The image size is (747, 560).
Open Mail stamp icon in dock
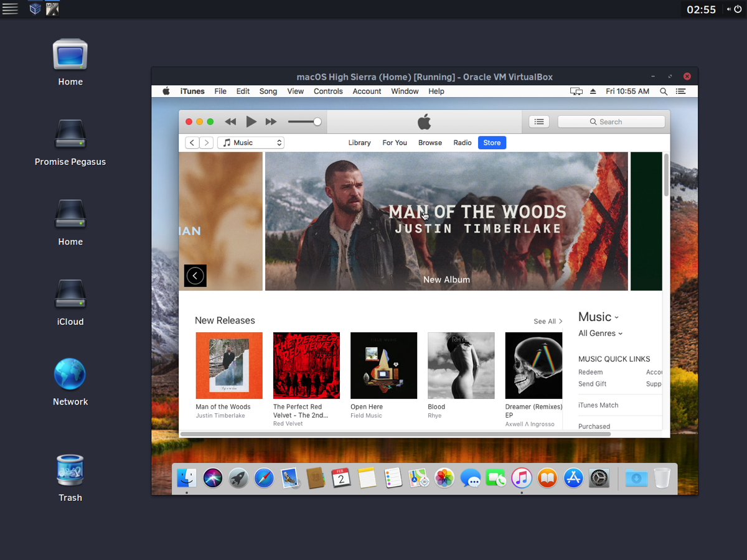(290, 478)
